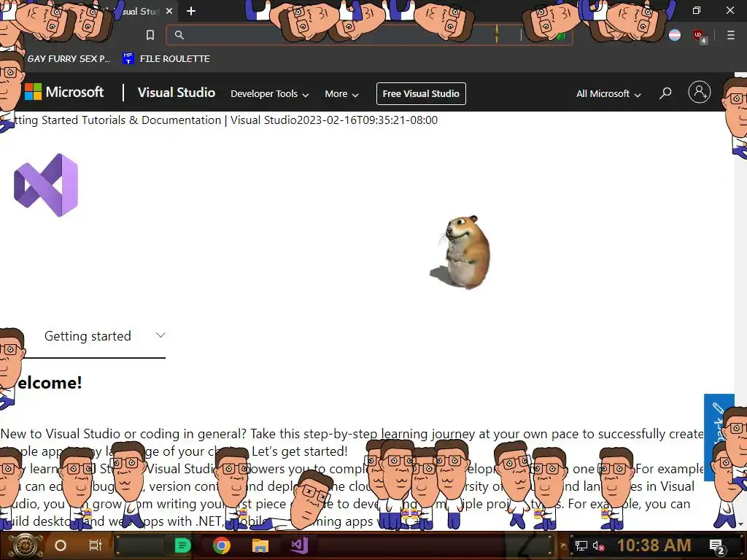Screen dimensions: 747x560
Task: Close the Visual Studio browser tab
Action: [169, 11]
